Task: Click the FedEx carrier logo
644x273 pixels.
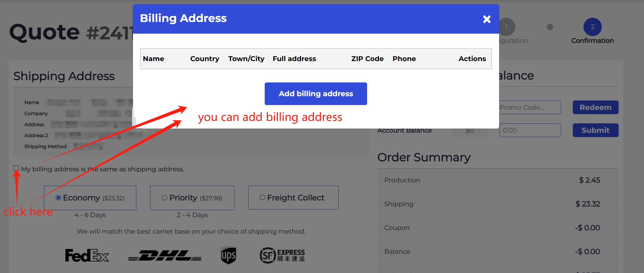Action: 87,255
